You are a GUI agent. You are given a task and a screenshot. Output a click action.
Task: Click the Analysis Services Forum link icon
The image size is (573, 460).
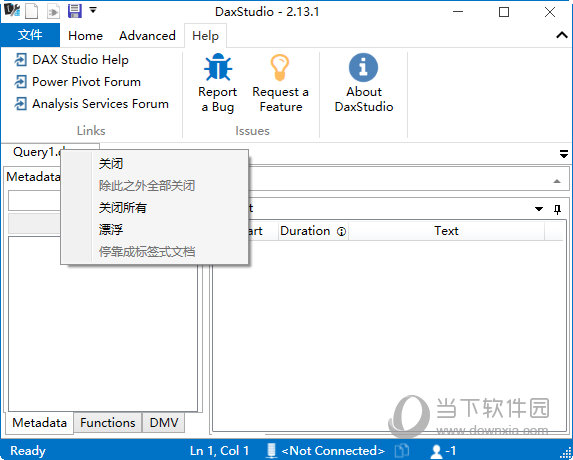pyautogui.click(x=20, y=104)
